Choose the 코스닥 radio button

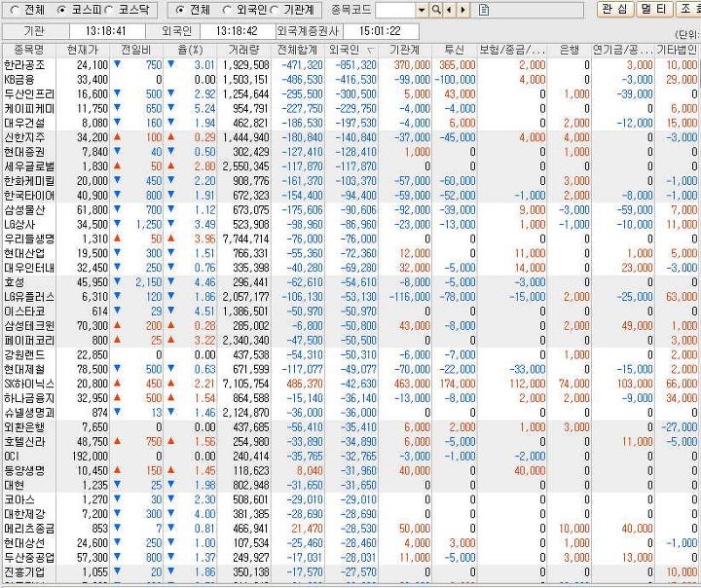[108, 10]
